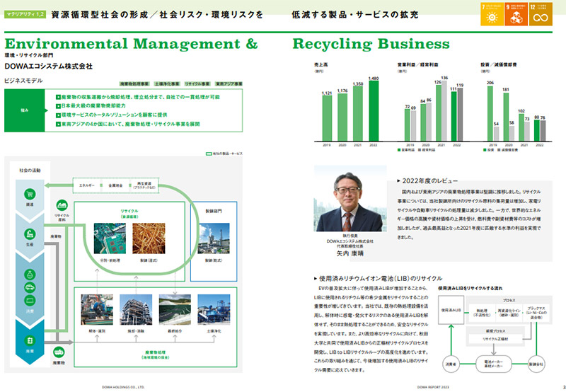This screenshot has width=566, height=392.
Task: Click the 売上高 chart title
Action: pos(321,64)
